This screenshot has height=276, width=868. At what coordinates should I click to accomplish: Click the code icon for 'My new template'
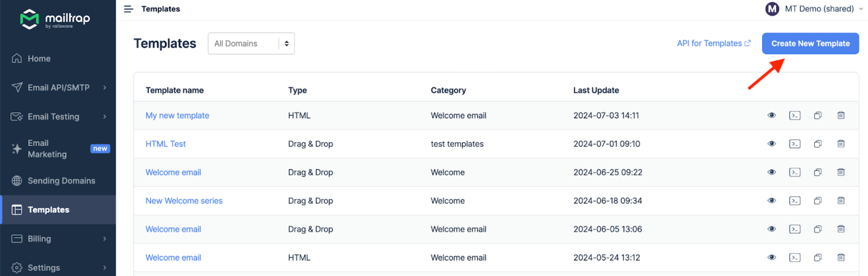[x=794, y=115]
